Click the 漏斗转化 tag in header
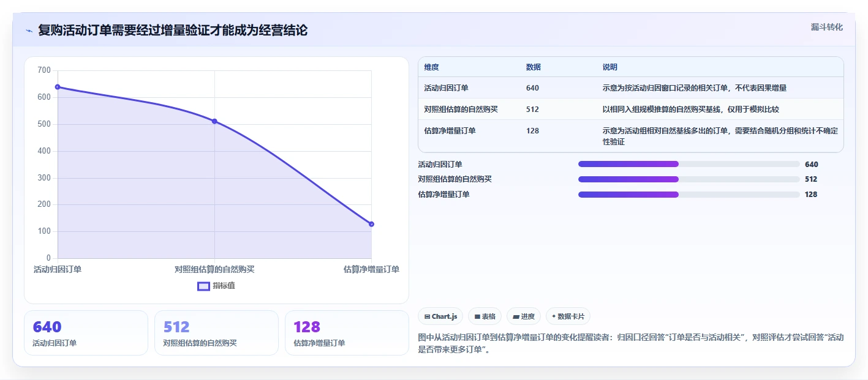Viewport: 868px width, 380px height. point(826,27)
